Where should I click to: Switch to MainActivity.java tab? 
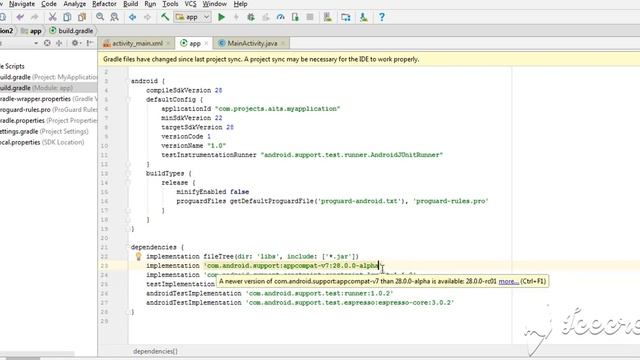(x=252, y=43)
